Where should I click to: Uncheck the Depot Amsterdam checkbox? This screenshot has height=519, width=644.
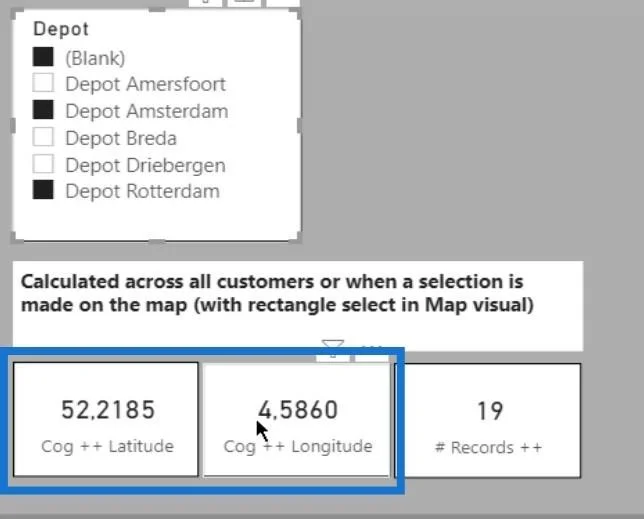point(43,110)
